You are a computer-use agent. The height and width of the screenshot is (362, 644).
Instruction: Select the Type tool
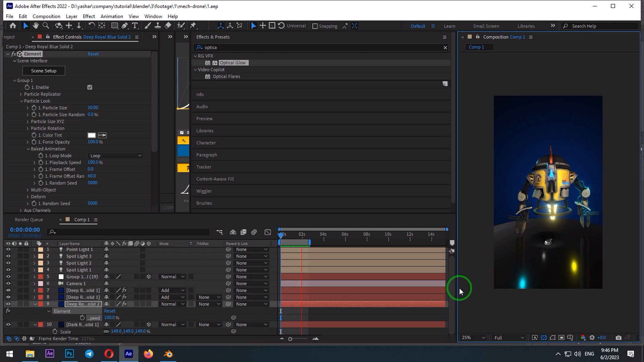(135, 26)
